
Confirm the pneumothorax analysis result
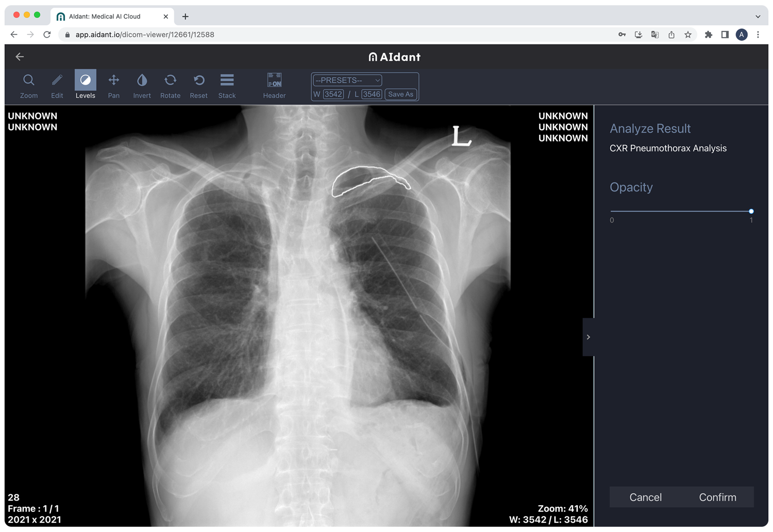point(717,497)
